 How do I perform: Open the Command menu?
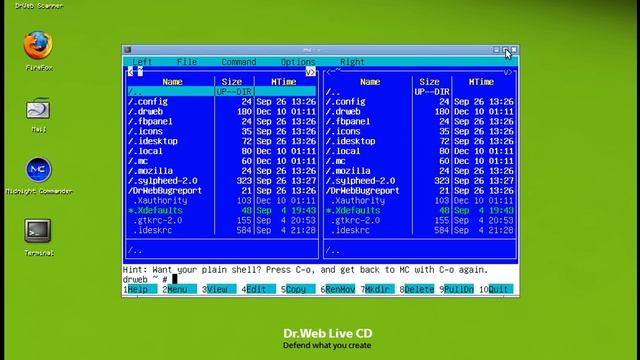tap(239, 62)
